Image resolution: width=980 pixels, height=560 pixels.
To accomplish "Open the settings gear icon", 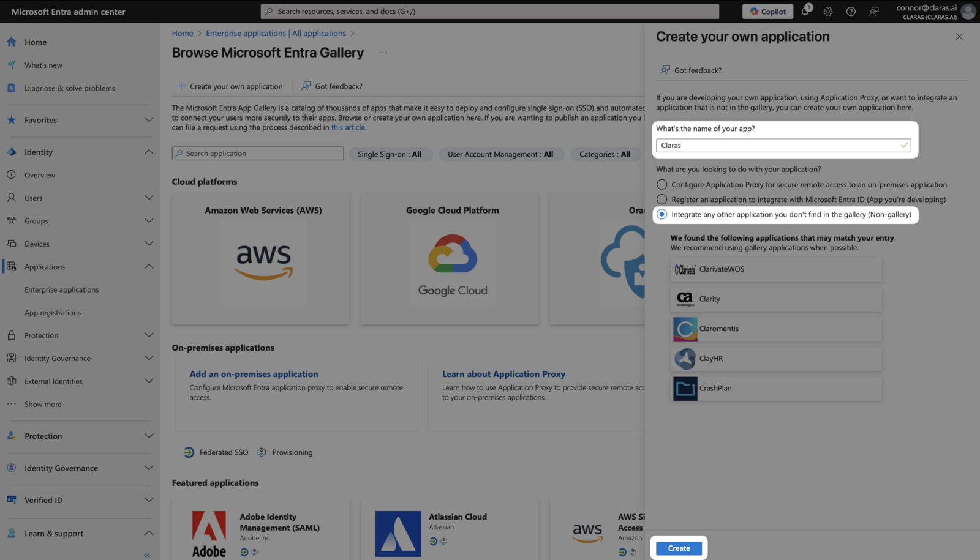I will [x=828, y=11].
